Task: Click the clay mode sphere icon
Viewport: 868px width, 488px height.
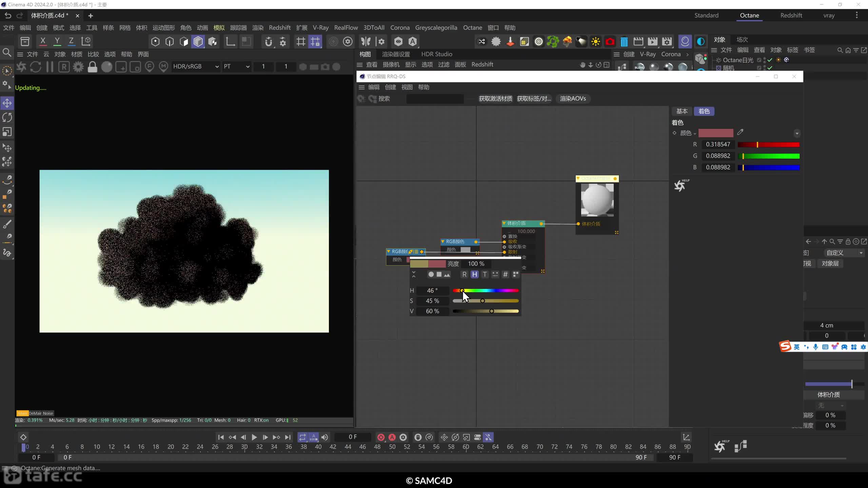Action: (107, 67)
